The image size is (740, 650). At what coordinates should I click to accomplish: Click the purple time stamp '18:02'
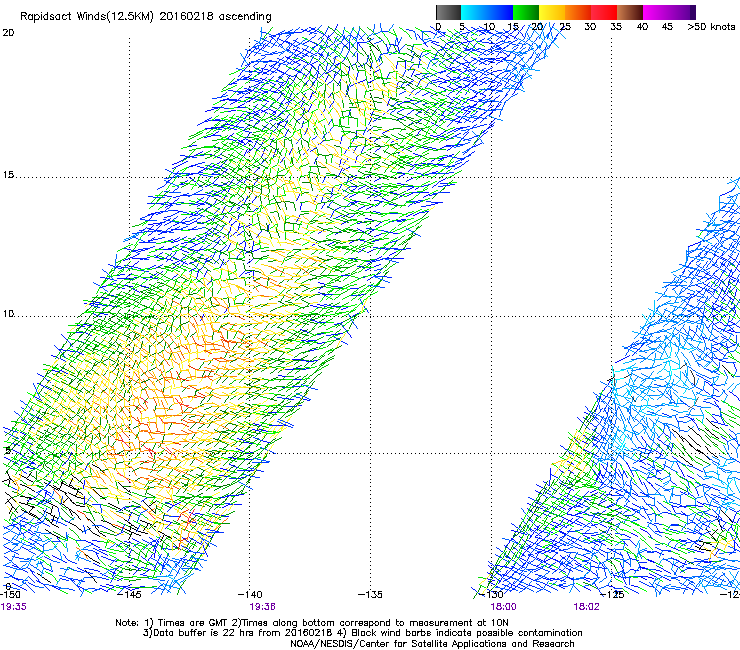point(586,607)
